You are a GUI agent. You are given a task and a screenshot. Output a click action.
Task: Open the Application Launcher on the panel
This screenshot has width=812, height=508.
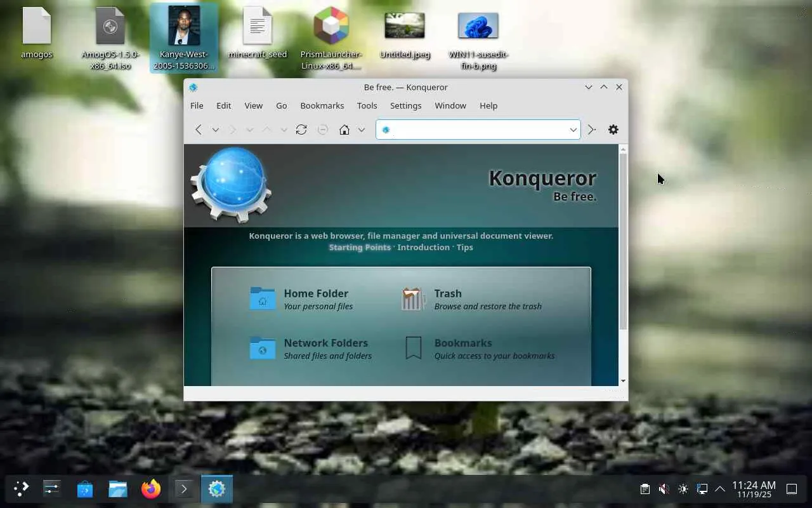pyautogui.click(x=21, y=489)
